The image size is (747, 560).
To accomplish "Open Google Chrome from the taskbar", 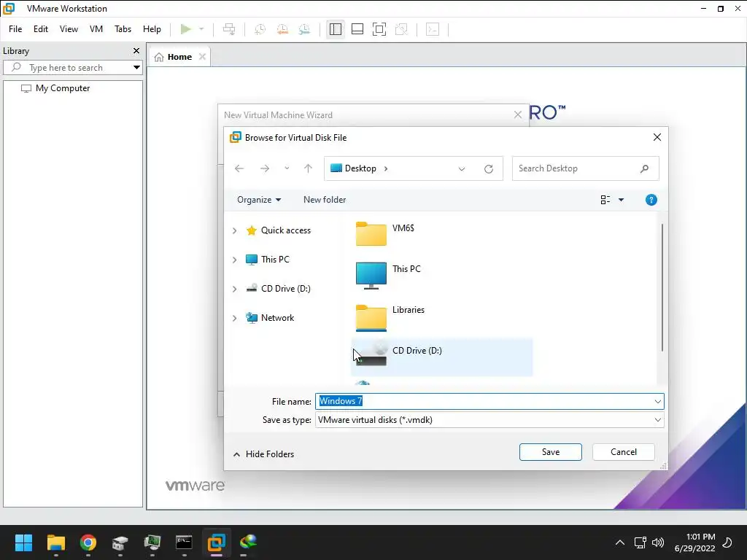I will pyautogui.click(x=88, y=542).
